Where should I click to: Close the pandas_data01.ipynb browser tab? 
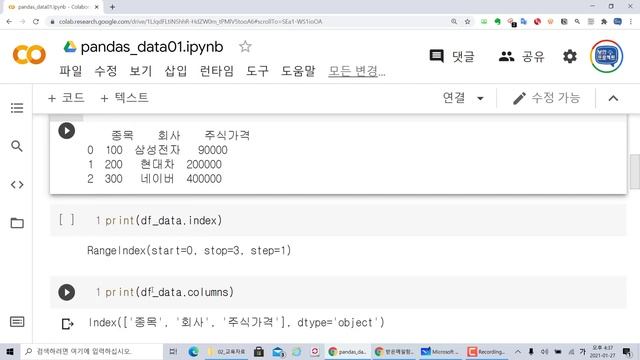pos(97,7)
